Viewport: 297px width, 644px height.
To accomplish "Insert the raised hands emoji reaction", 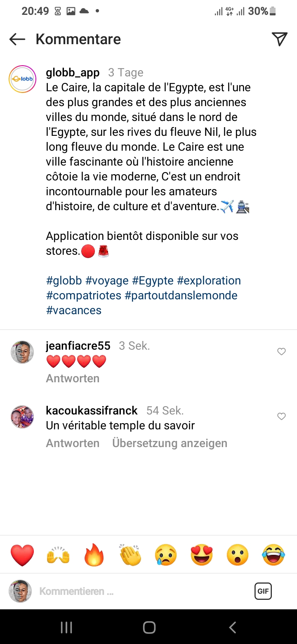I will click(x=58, y=555).
